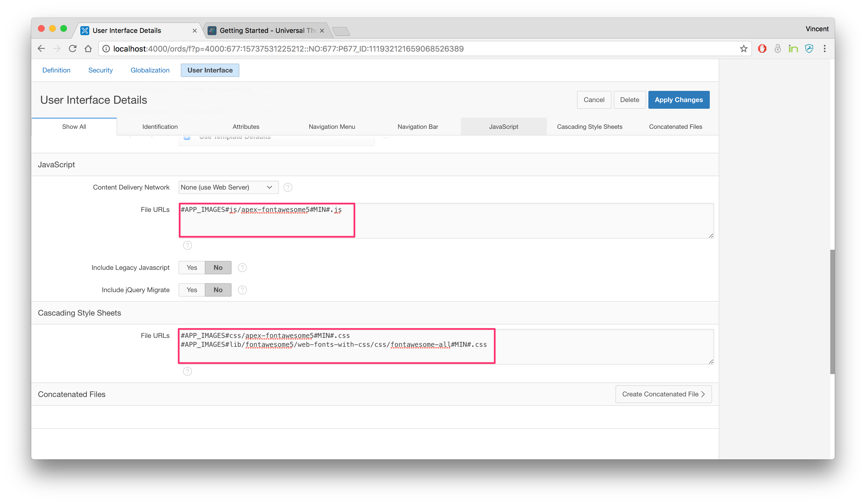The height and width of the screenshot is (504, 866).
Task: Open the Content Delivery Network dropdown
Action: 228,187
